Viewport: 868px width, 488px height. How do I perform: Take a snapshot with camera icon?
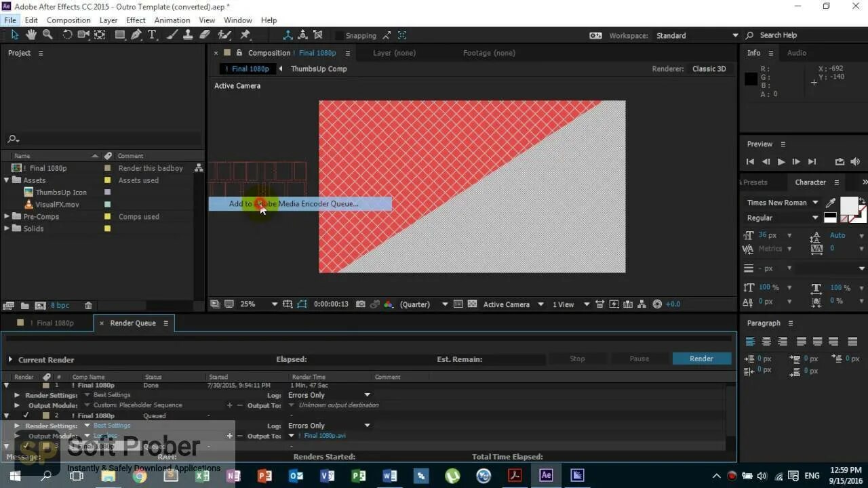tap(361, 304)
